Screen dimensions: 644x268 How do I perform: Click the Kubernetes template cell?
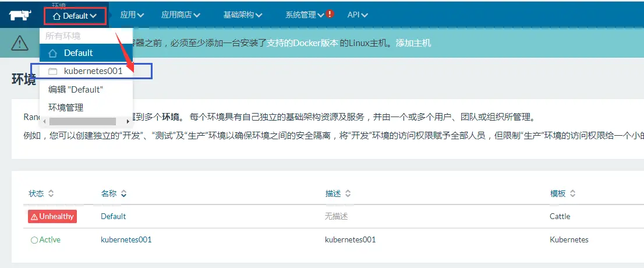click(x=569, y=239)
